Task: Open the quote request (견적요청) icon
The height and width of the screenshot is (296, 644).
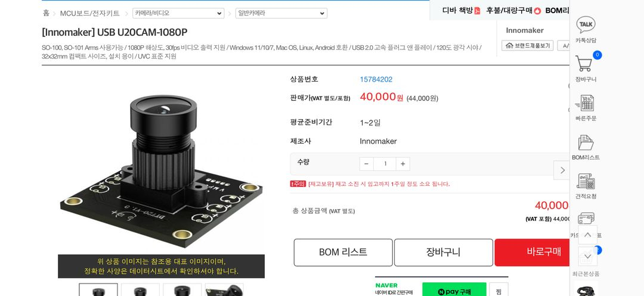Action: pyautogui.click(x=586, y=186)
